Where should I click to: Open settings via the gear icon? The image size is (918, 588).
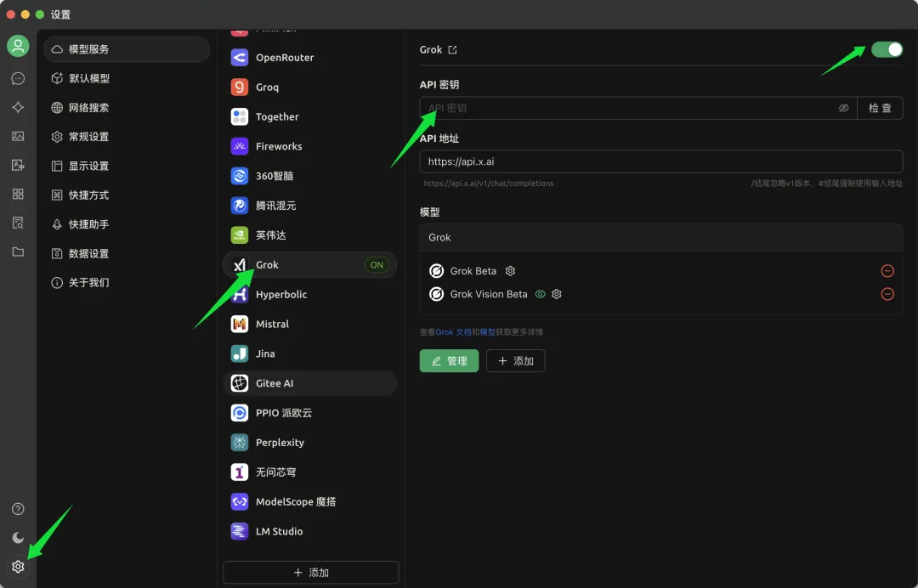pyautogui.click(x=18, y=567)
